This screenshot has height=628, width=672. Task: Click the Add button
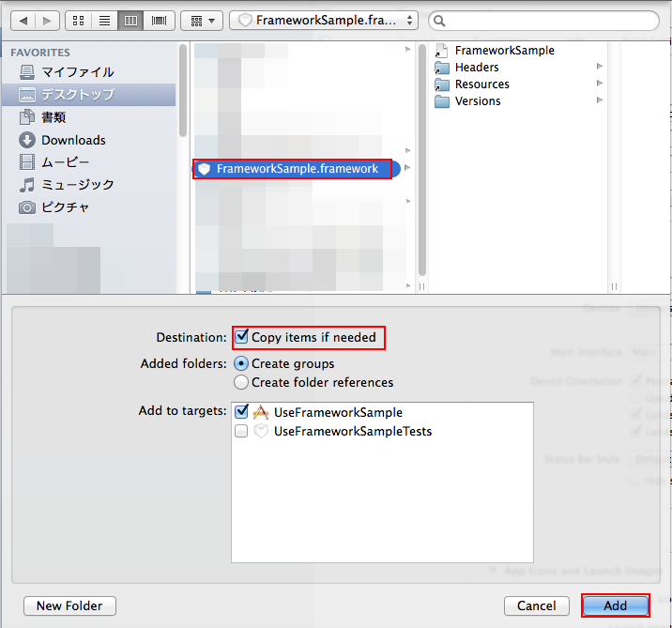pyautogui.click(x=616, y=605)
